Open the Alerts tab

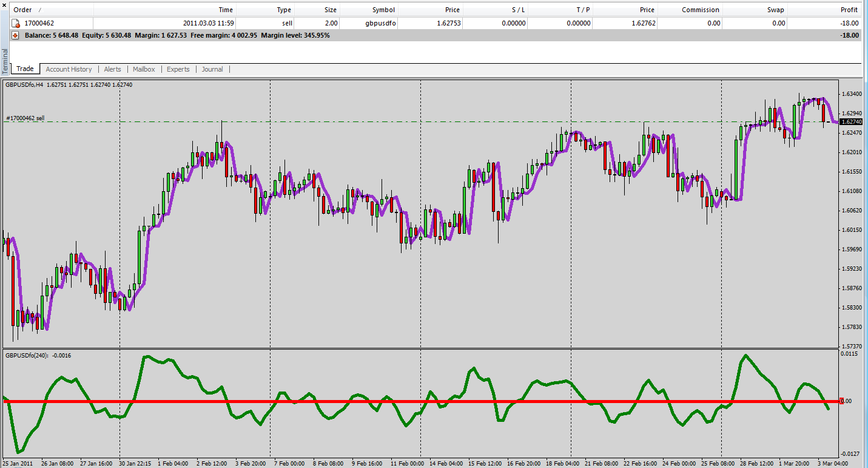coord(112,69)
